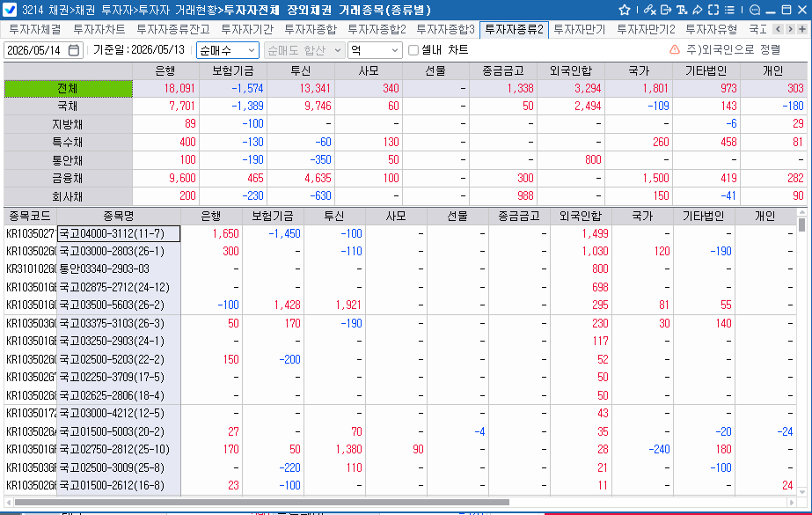Image resolution: width=812 pixels, height=515 pixels.
Task: Sort by 종목명 column header
Action: tap(119, 216)
